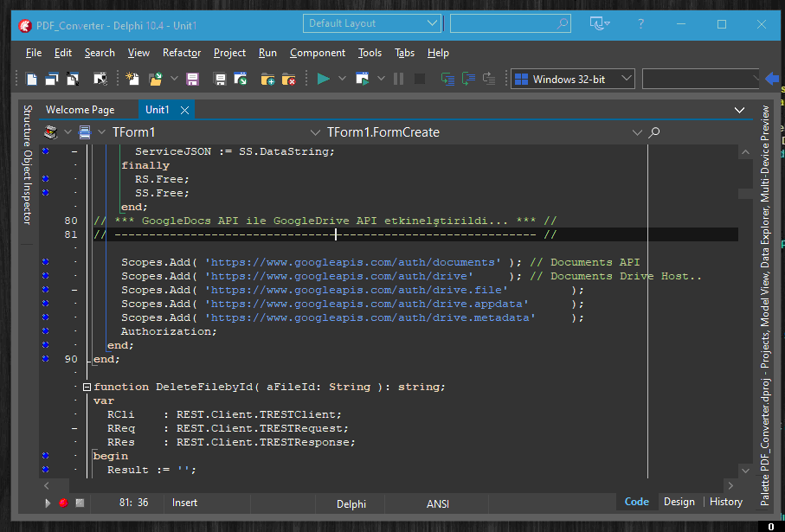Click Run Without Debugging toolbar icon
The height and width of the screenshot is (532, 785).
[362, 79]
